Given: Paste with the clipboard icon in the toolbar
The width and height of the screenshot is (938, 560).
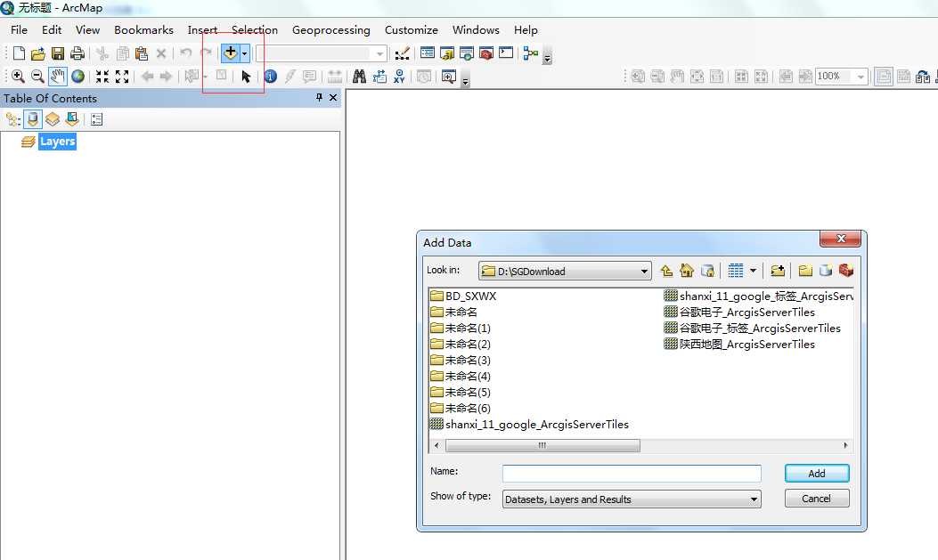Looking at the screenshot, I should 141,53.
